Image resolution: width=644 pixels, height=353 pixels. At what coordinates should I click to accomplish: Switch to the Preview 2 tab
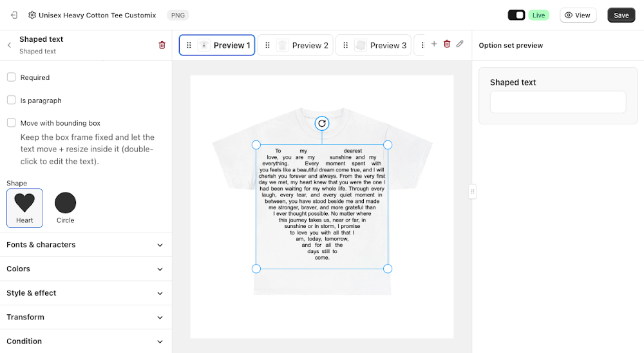point(296,45)
